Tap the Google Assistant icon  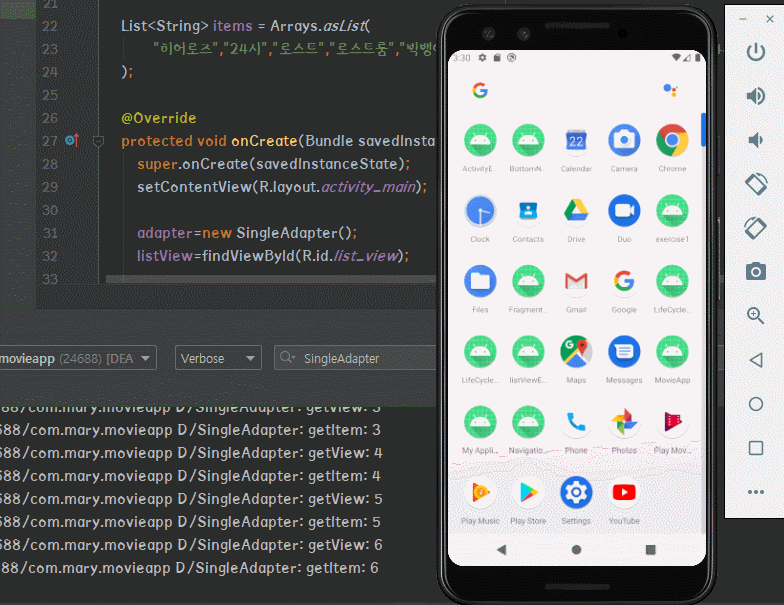point(670,90)
